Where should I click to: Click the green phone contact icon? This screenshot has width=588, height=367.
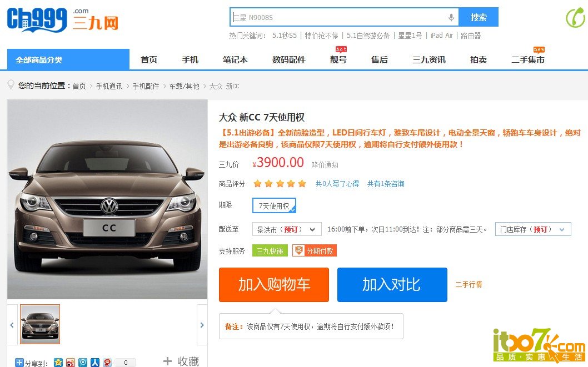(x=576, y=18)
